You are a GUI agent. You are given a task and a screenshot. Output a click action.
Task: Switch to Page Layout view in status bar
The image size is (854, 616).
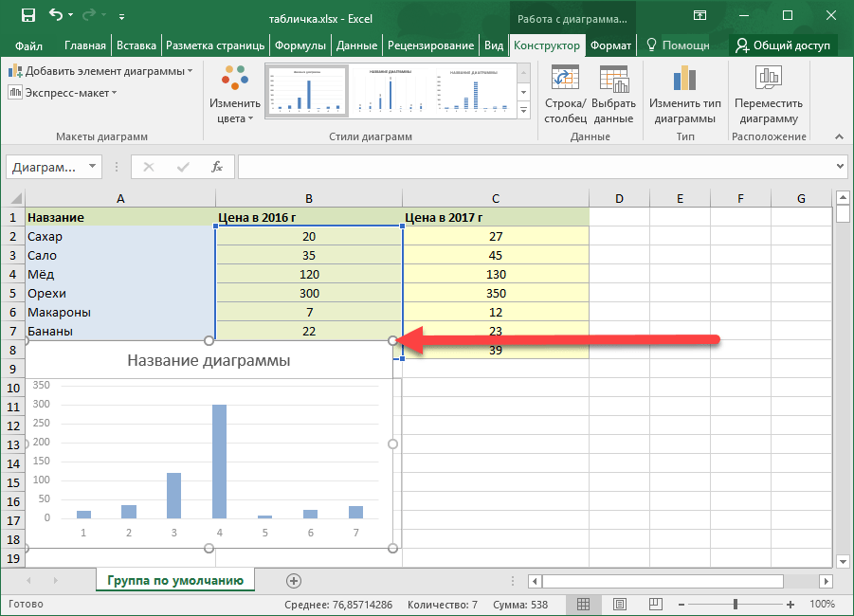(x=619, y=604)
